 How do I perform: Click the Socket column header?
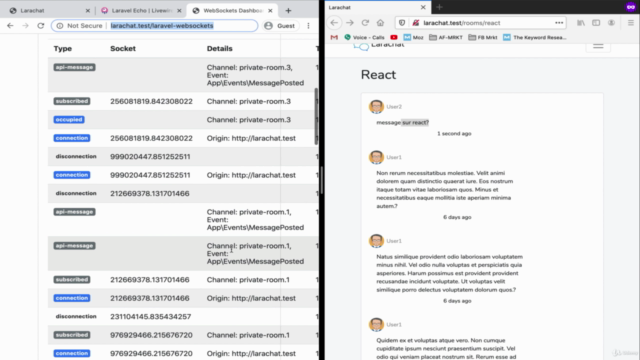point(123,49)
